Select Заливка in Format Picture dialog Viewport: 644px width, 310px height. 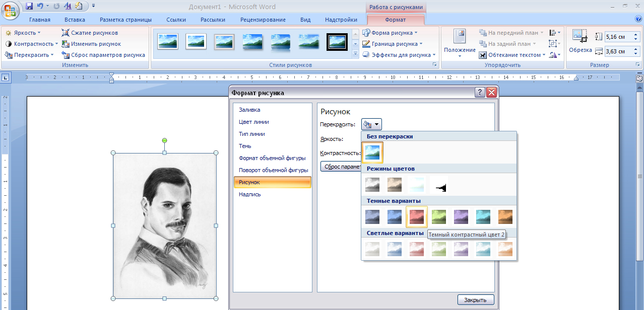pyautogui.click(x=273, y=110)
